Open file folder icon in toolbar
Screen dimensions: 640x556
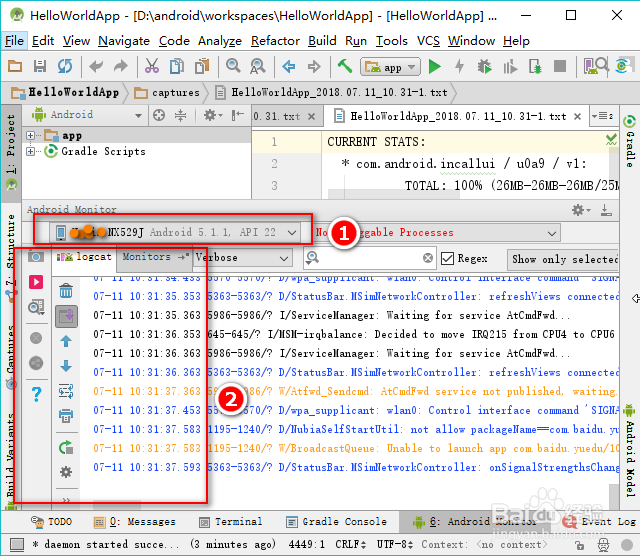tap(15, 66)
